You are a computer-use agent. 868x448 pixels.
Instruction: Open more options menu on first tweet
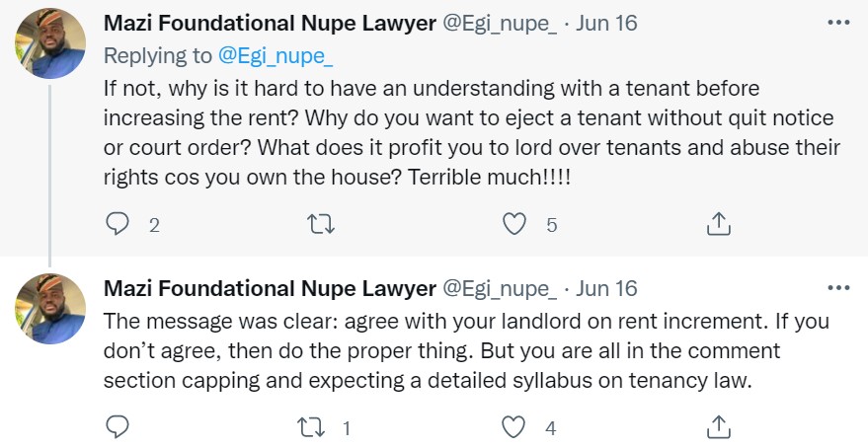[837, 22]
